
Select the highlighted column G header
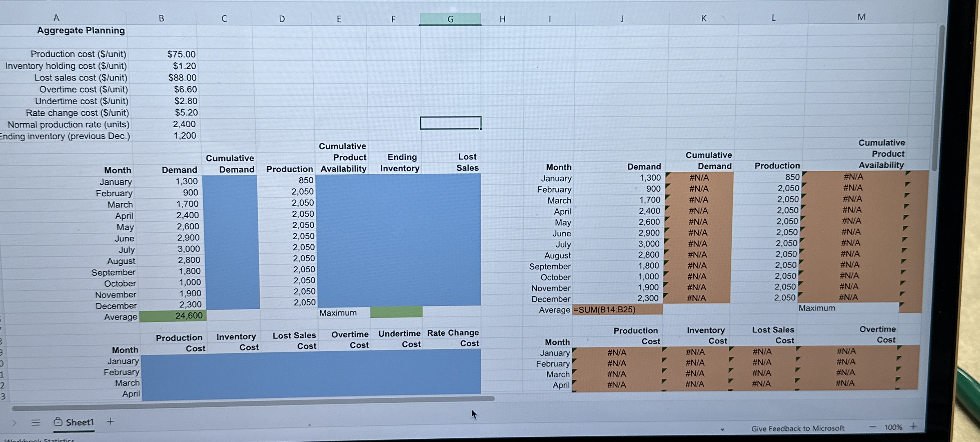tap(450, 19)
